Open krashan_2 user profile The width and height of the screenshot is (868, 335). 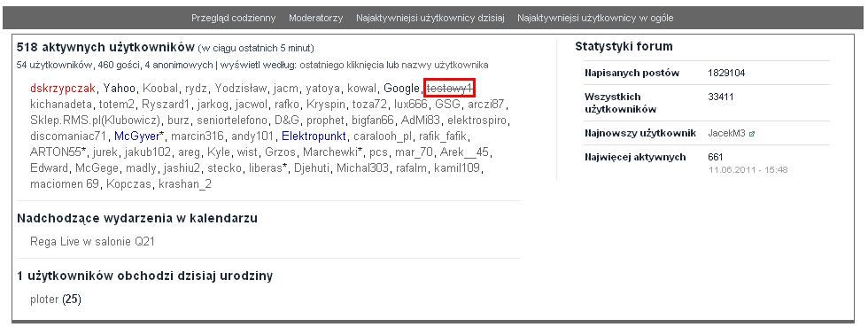[185, 183]
